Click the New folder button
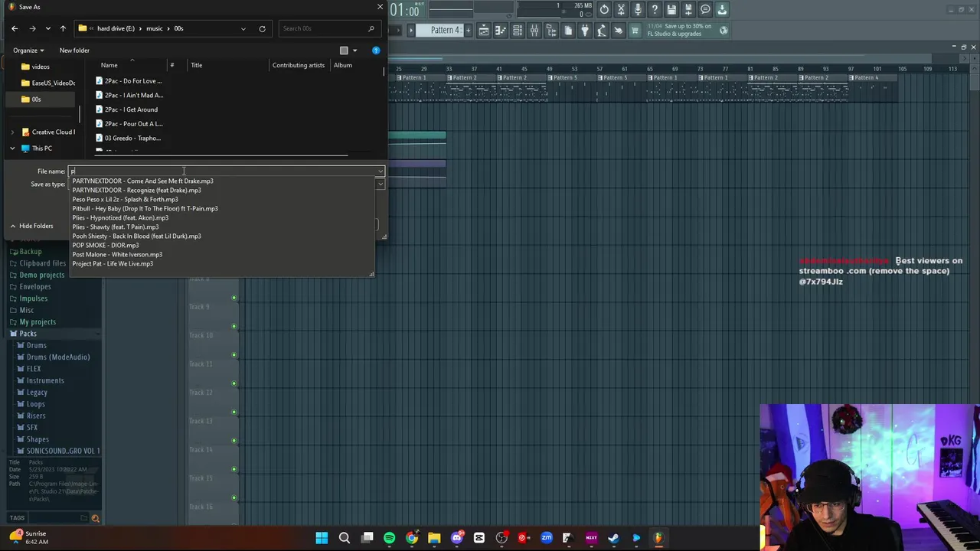The width and height of the screenshot is (980, 551). [x=74, y=51]
